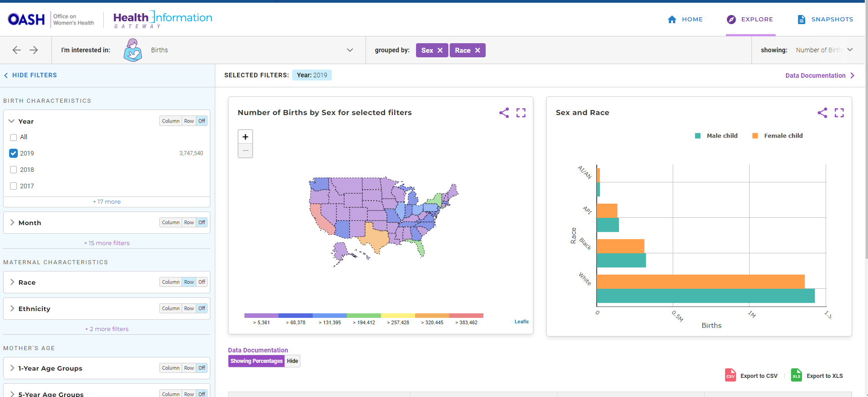
Task: Open the Health Information Gateway logo link
Action: [x=162, y=20]
